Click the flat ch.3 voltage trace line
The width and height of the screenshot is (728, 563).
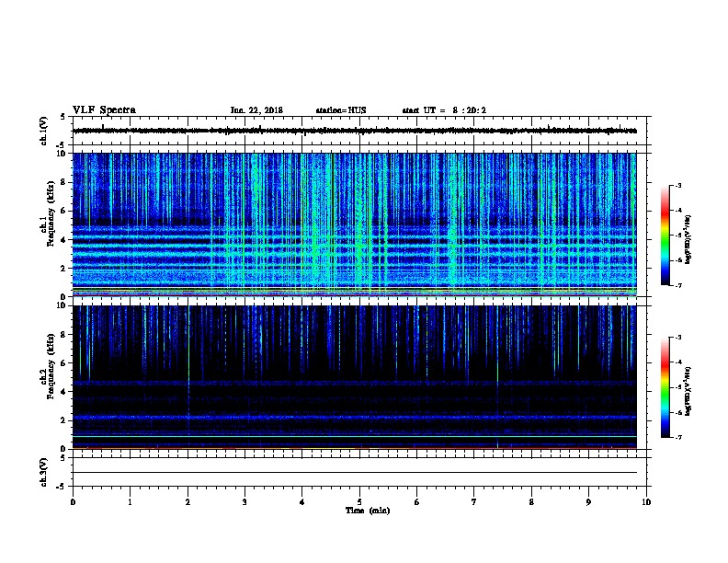(x=355, y=473)
